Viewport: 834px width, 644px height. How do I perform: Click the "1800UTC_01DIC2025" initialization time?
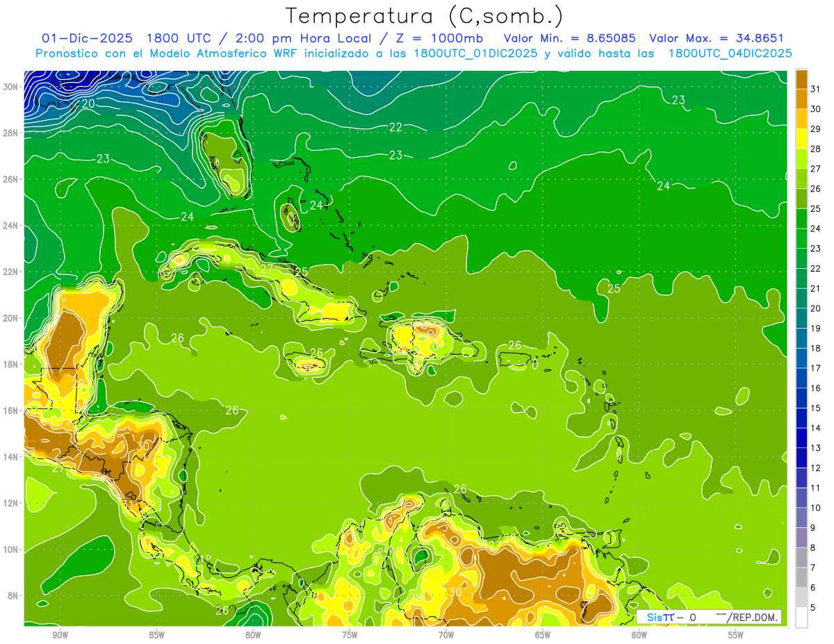[475, 53]
